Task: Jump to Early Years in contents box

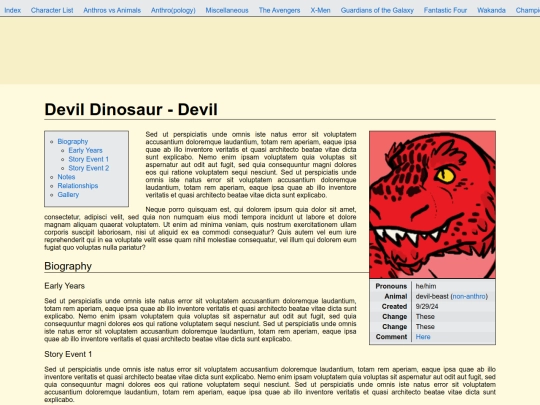Action: [85, 150]
